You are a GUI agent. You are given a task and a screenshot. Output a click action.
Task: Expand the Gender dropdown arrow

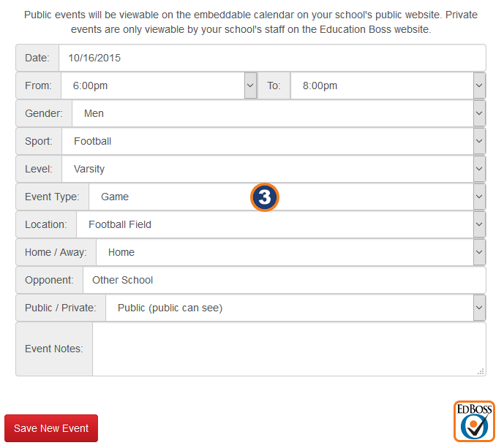[479, 113]
